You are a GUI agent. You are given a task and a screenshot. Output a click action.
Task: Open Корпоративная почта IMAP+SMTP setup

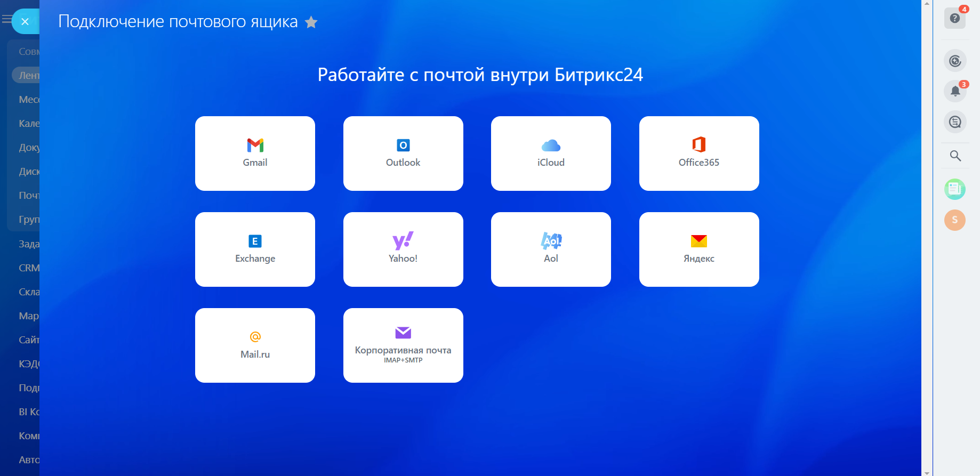[403, 345]
